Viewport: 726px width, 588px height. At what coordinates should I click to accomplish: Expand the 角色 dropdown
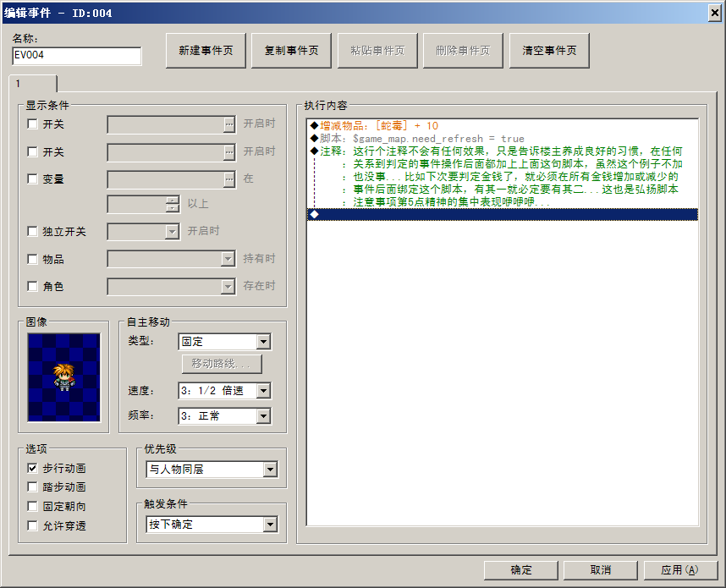(228, 287)
